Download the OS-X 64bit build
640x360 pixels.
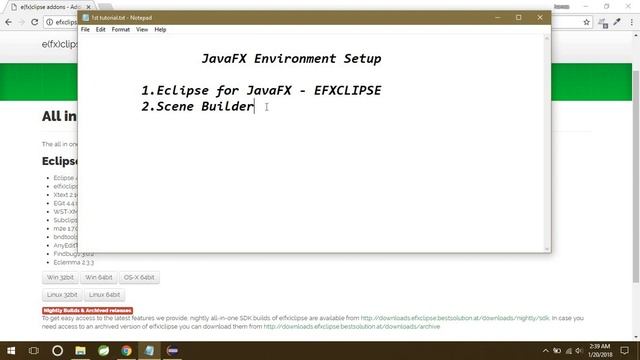(x=139, y=277)
